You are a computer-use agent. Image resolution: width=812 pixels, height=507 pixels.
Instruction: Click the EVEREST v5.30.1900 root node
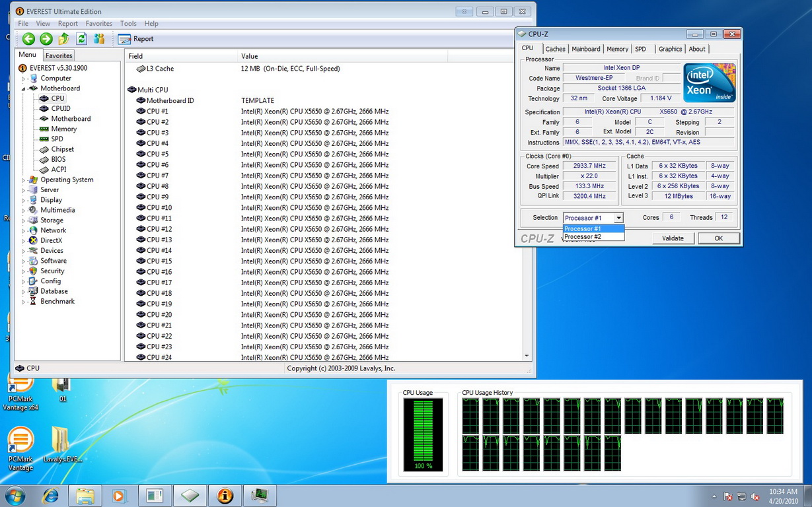[57, 68]
